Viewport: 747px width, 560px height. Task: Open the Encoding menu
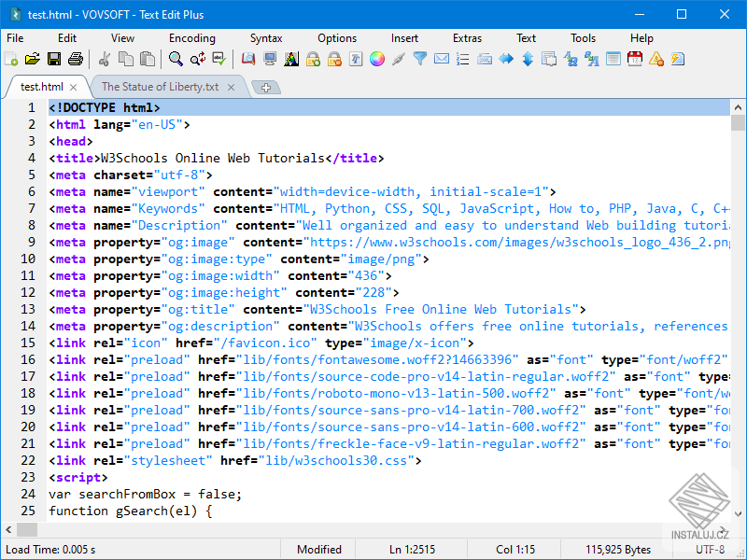coord(191,38)
